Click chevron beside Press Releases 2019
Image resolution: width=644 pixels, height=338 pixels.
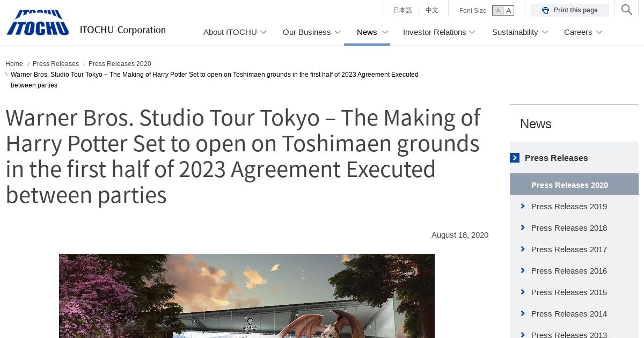523,206
